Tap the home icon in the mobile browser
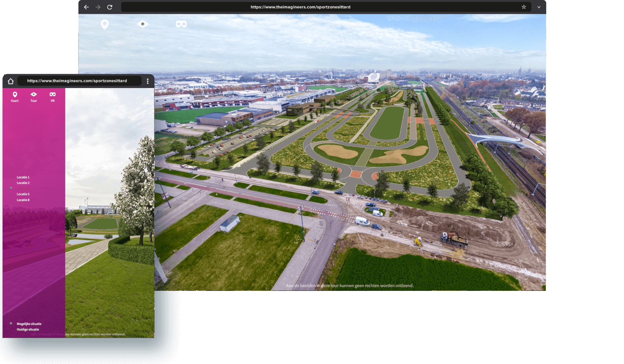This screenshot has width=624, height=364. click(11, 81)
